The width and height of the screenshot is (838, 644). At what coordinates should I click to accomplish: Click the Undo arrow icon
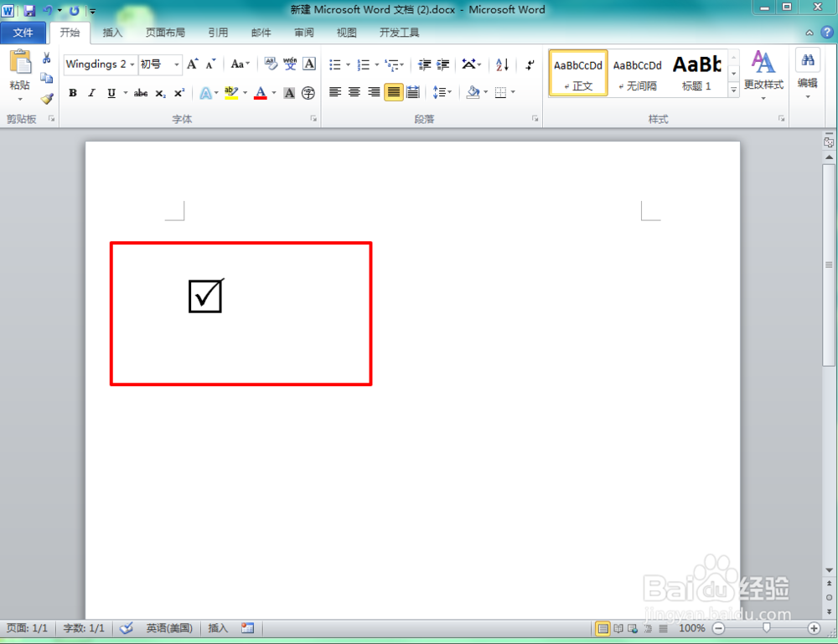(48, 10)
